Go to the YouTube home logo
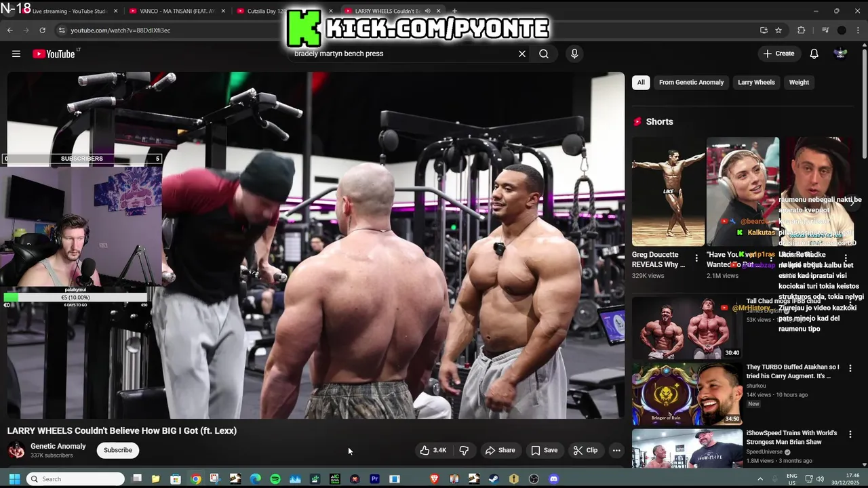 54,54
